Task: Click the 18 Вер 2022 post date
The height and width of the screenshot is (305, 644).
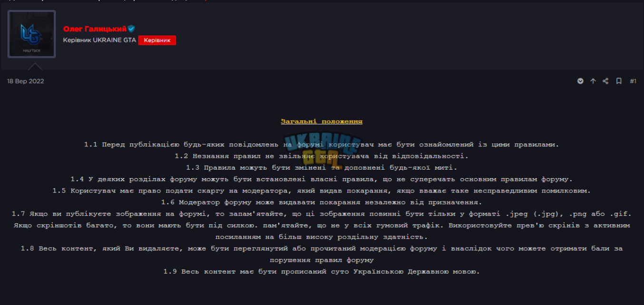Action: click(26, 81)
